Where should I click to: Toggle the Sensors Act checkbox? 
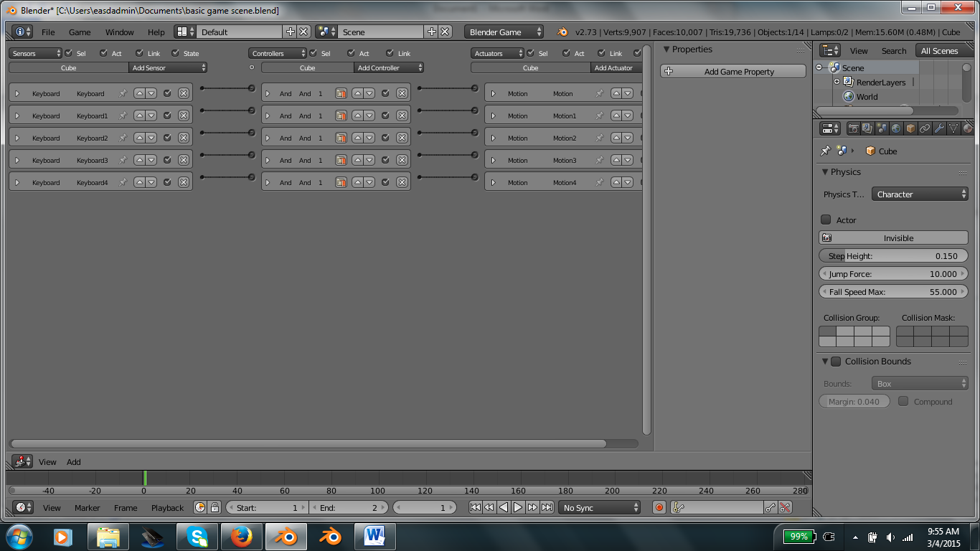103,53
